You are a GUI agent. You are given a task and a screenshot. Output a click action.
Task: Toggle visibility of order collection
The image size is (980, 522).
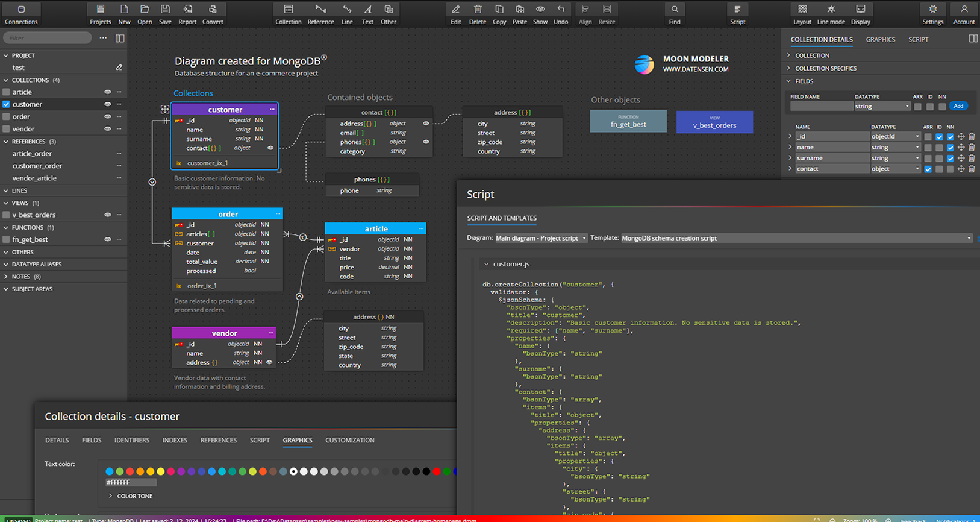pos(108,116)
